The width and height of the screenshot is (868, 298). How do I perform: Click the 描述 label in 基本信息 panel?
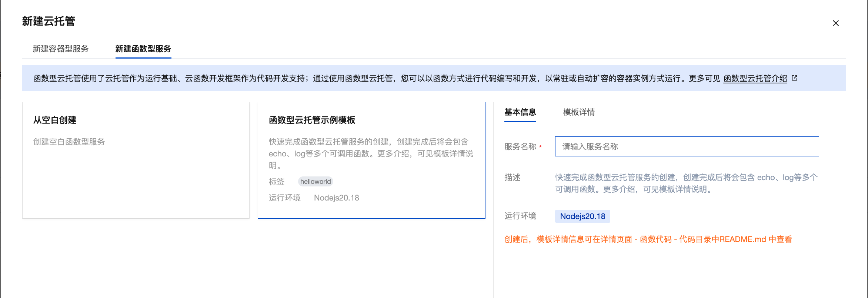[512, 178]
